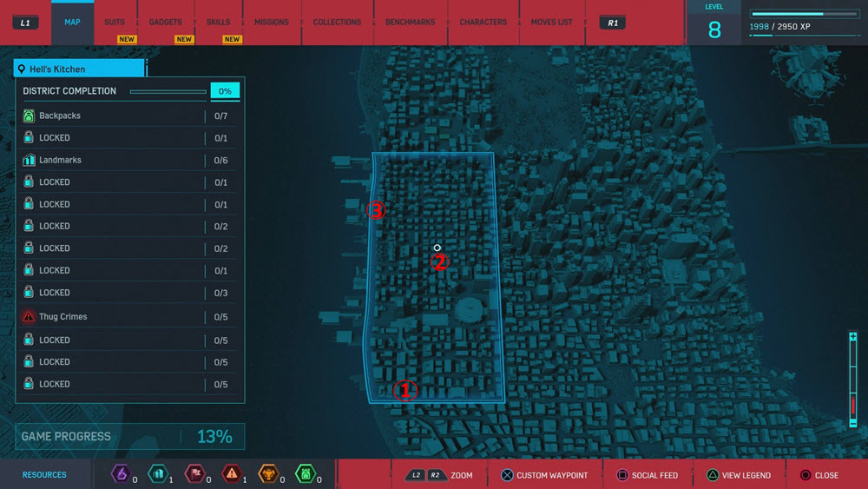This screenshot has width=868, height=489.
Task: Switch to the BENCHMARKS tab
Action: [411, 23]
